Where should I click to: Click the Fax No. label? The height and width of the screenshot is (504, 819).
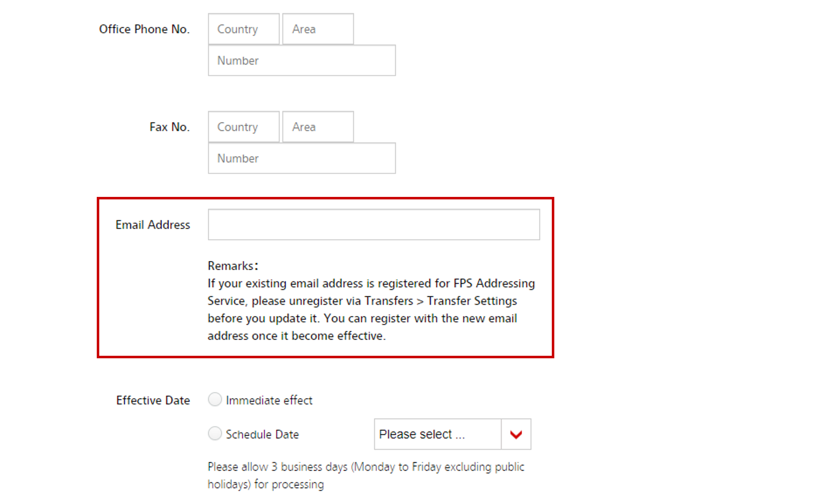[x=169, y=127]
